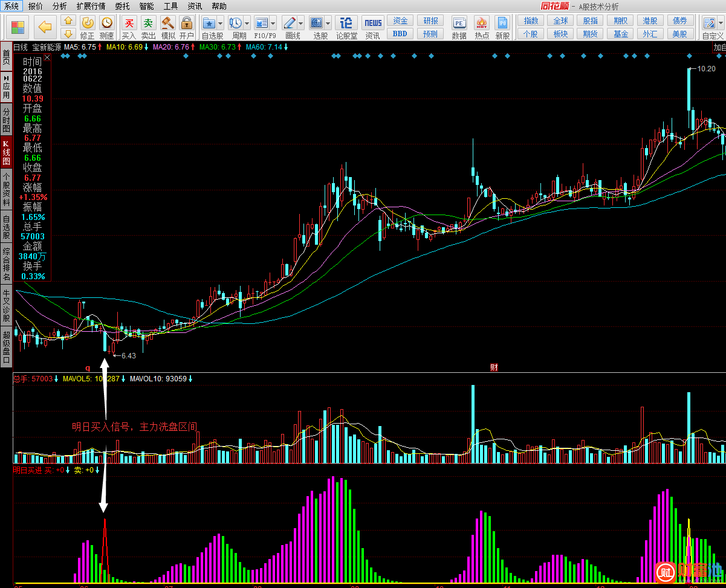Open the 扩展行情 menu
The image size is (726, 588).
coord(91,6)
